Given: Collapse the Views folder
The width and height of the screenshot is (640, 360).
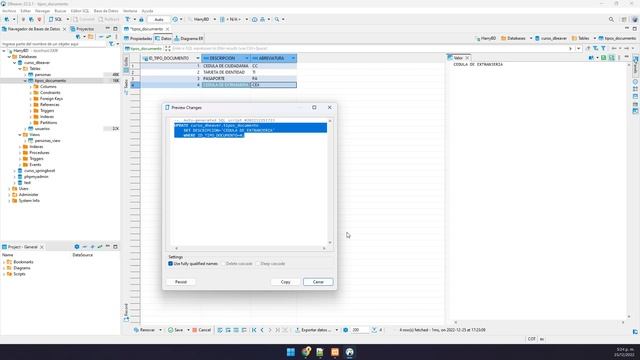Looking at the screenshot, I should click(x=20, y=134).
